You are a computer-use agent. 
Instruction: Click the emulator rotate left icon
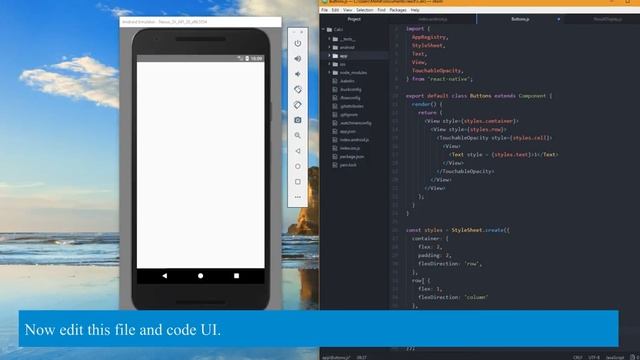point(298,89)
